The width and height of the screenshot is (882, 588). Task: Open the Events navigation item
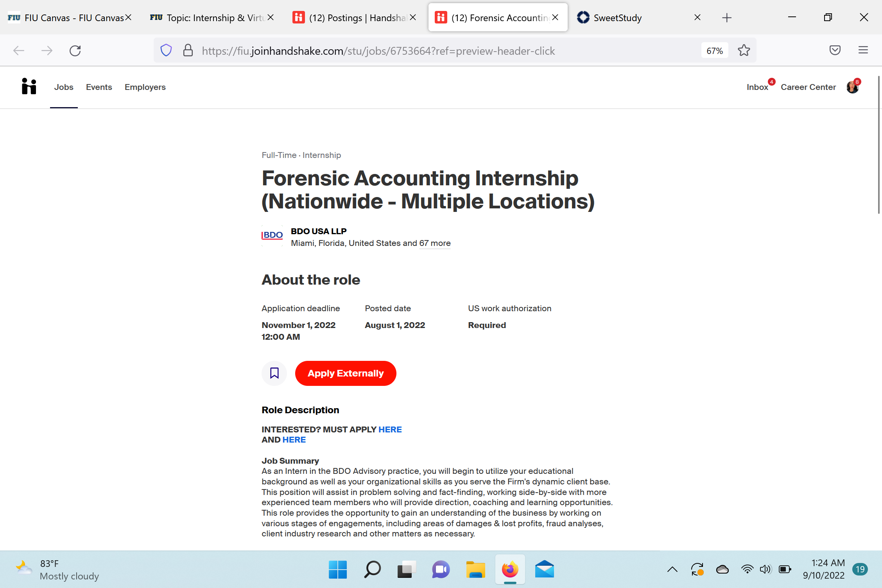(99, 87)
